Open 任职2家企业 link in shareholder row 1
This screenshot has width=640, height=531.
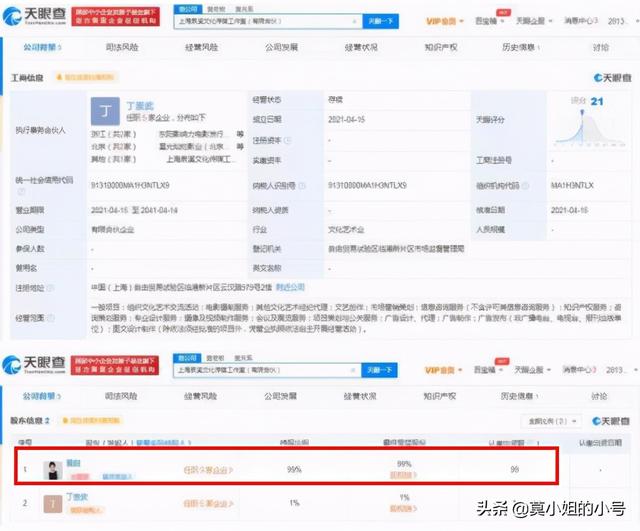coord(208,470)
